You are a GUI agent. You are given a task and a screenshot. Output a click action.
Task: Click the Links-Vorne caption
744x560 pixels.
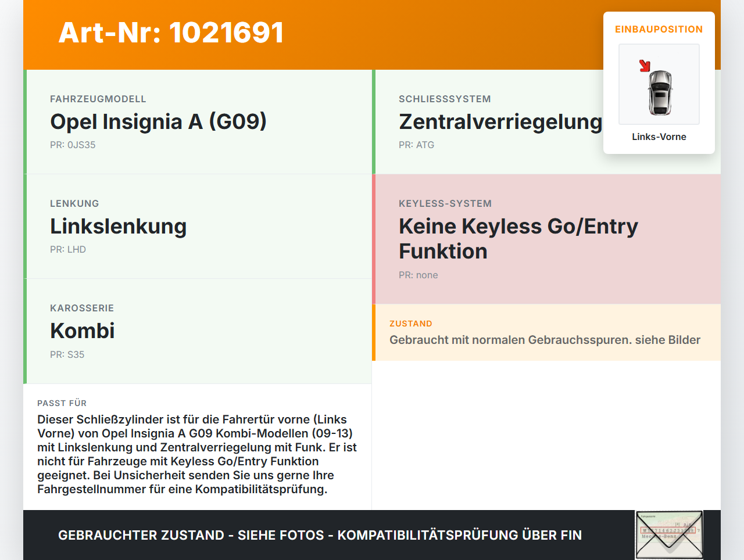click(x=659, y=137)
